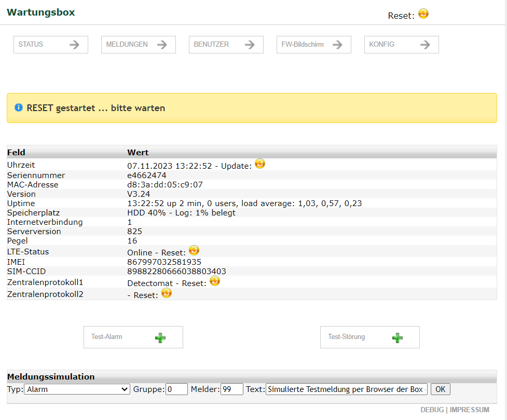
Task: Click the Gruppe input field
Action: click(176, 389)
